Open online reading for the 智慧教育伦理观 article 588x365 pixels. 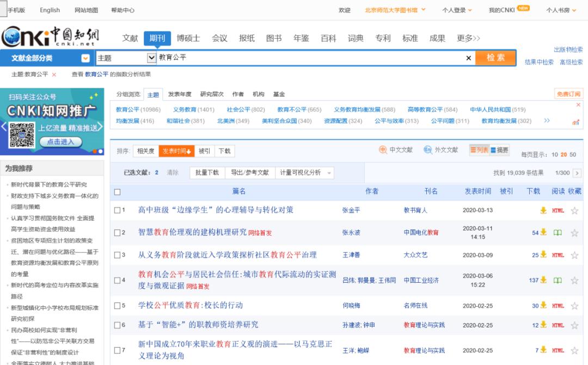pyautogui.click(x=556, y=232)
